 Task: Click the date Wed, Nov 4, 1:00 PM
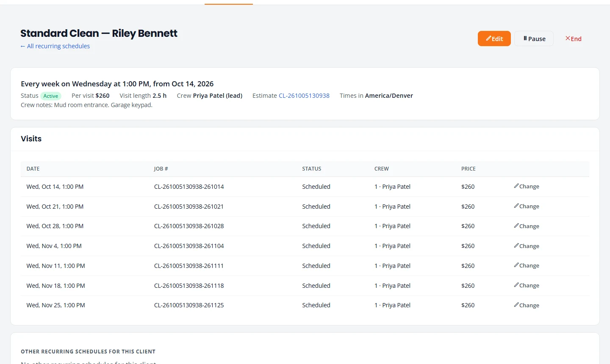tap(54, 246)
